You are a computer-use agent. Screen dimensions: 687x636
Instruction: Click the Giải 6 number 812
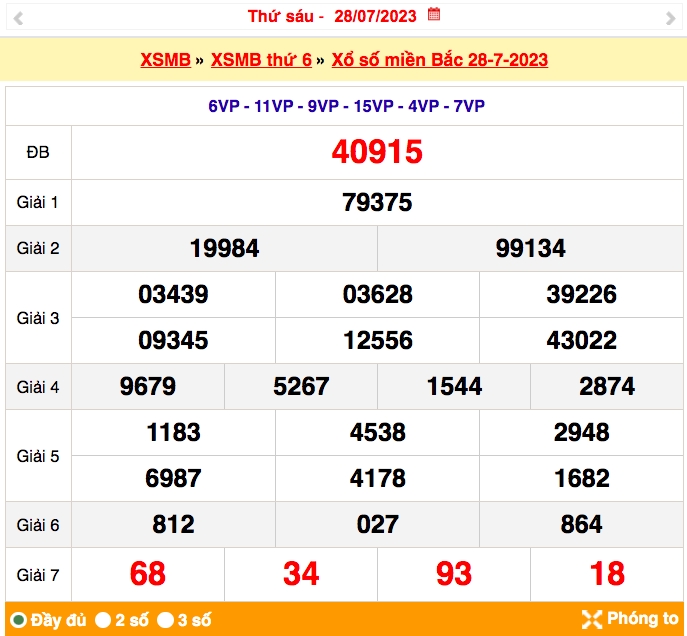(x=173, y=524)
